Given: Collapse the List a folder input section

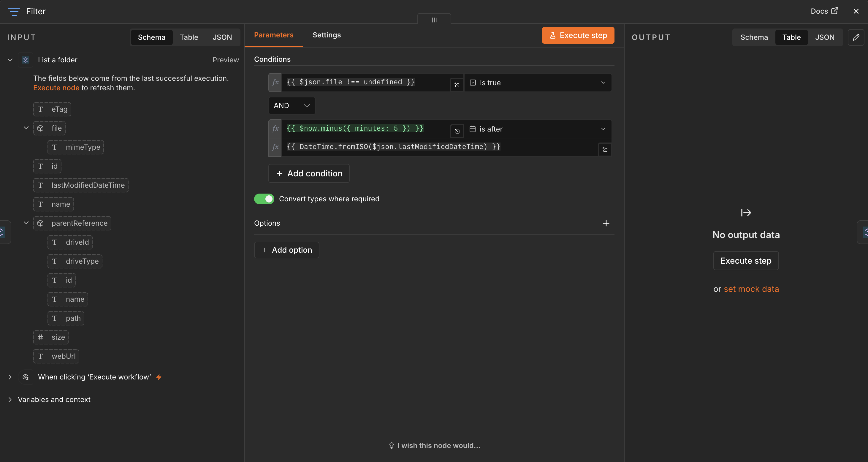Looking at the screenshot, I should [x=10, y=60].
